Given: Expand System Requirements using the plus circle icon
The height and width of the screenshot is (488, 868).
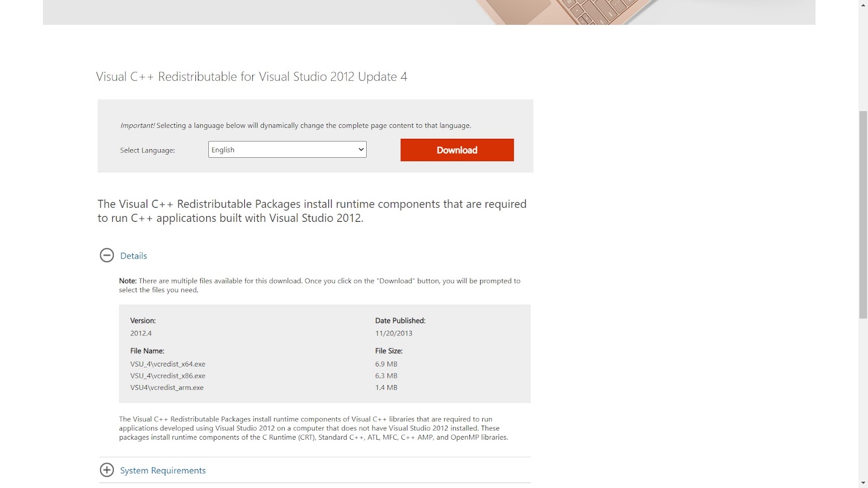Looking at the screenshot, I should coord(107,470).
